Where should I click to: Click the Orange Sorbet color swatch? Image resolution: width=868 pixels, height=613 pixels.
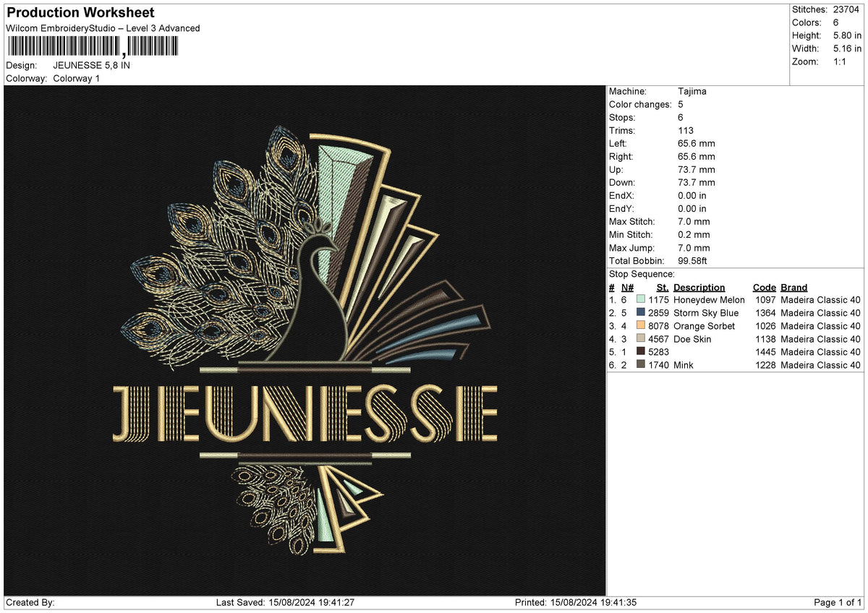pyautogui.click(x=640, y=325)
